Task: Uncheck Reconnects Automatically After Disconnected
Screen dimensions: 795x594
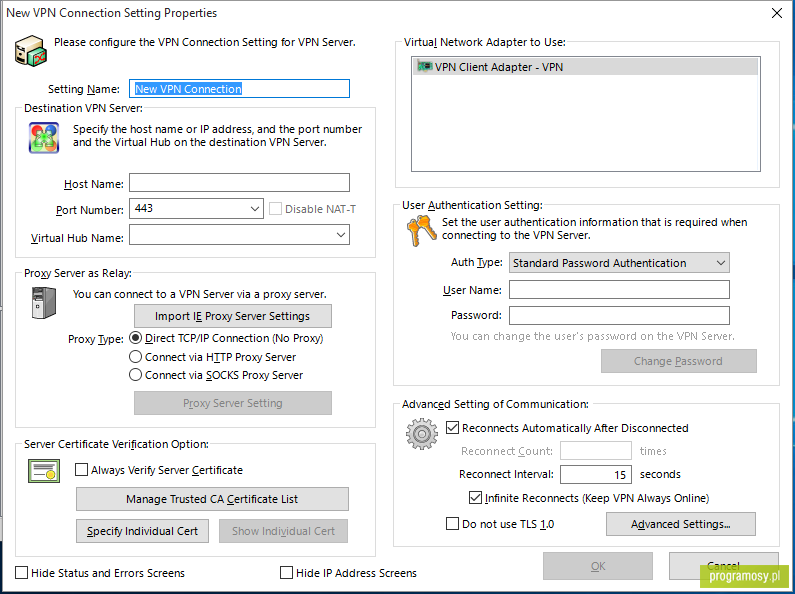Action: coord(452,428)
